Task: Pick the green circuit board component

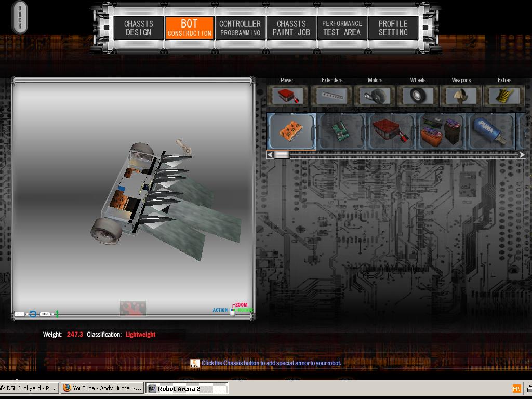Action: point(341,131)
